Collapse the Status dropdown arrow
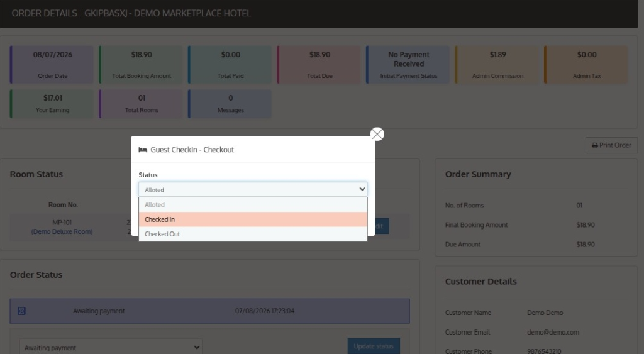644x354 pixels. 362,189
